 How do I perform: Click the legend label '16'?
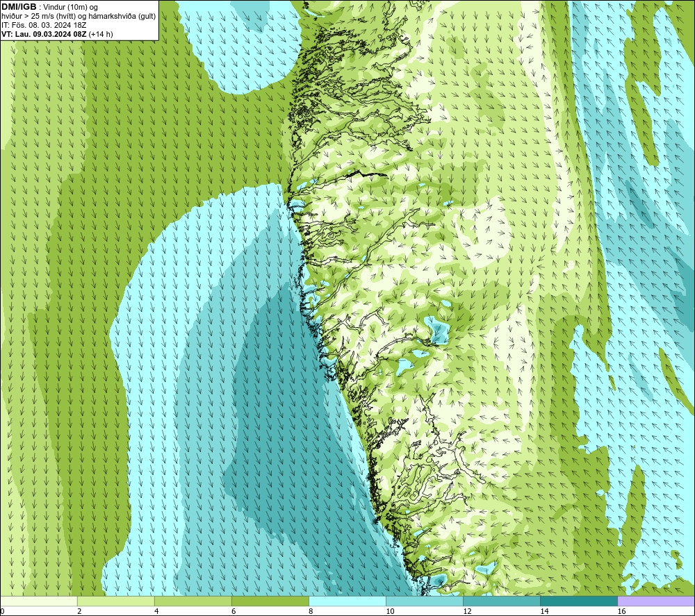tap(621, 611)
